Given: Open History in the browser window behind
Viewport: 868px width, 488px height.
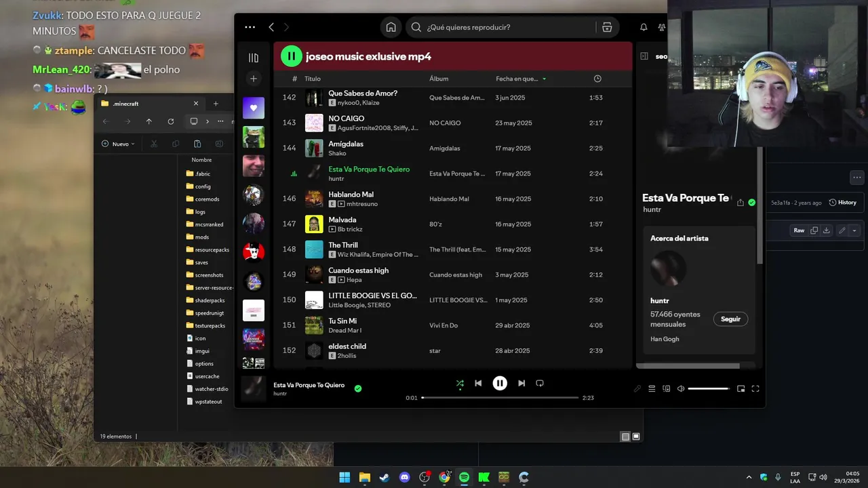Looking at the screenshot, I should (x=843, y=203).
